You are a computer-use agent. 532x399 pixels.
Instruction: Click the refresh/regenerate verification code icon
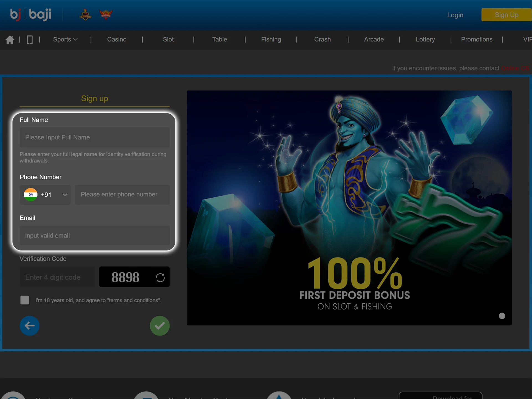[160, 277]
